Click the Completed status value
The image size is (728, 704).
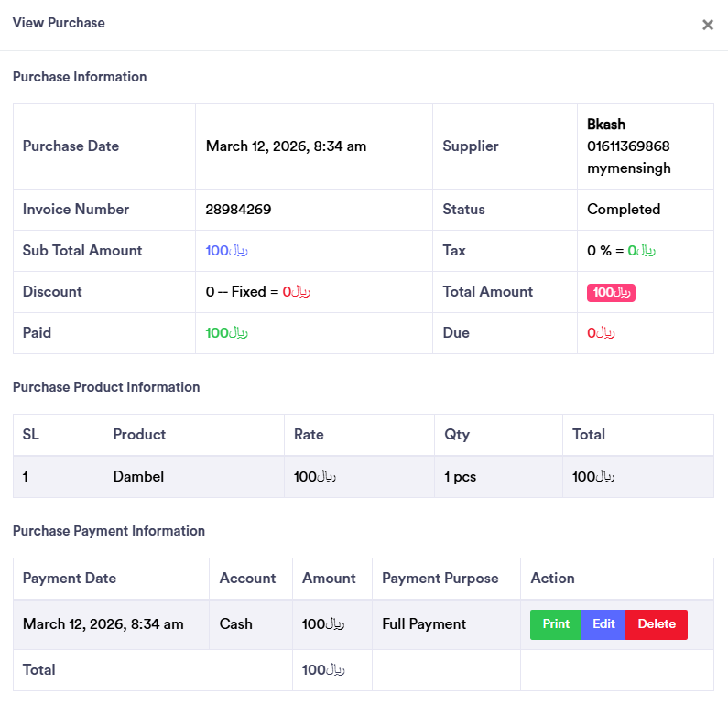click(x=624, y=210)
